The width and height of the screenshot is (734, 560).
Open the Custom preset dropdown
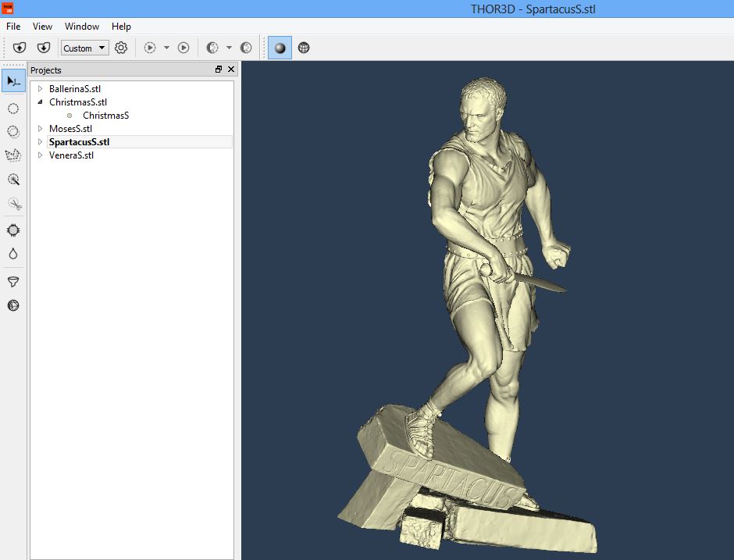point(84,48)
